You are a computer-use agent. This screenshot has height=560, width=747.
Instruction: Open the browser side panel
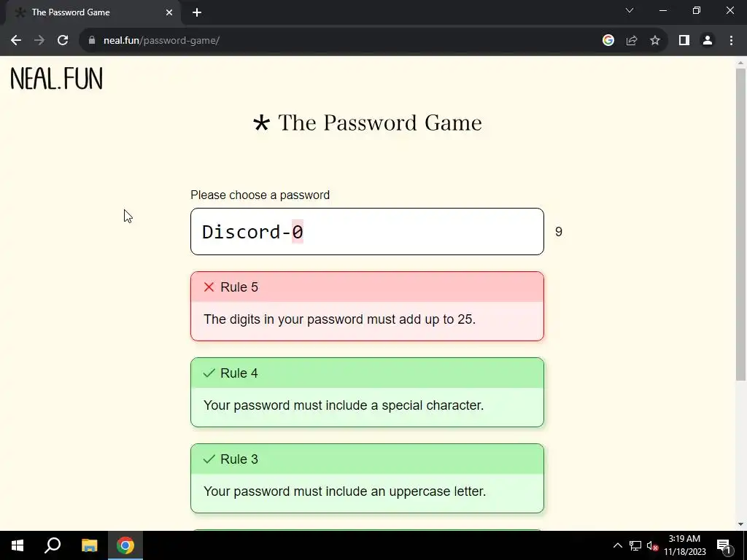[x=684, y=41]
